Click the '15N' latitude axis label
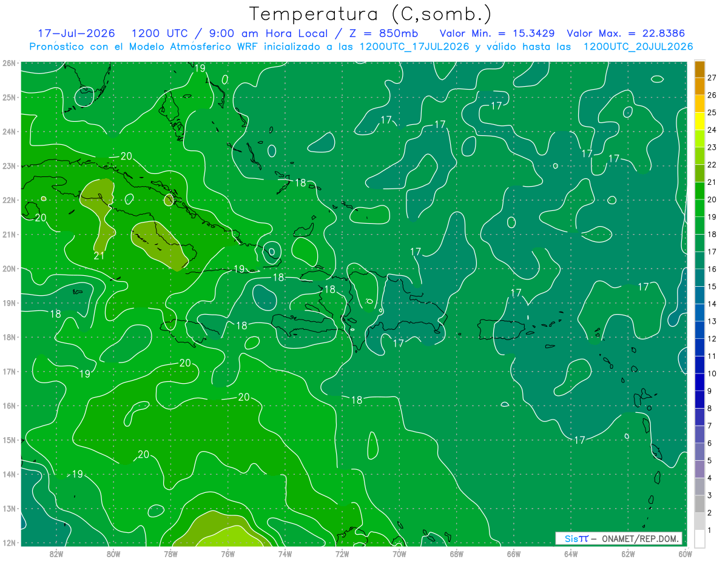The image size is (728, 562). (9, 440)
